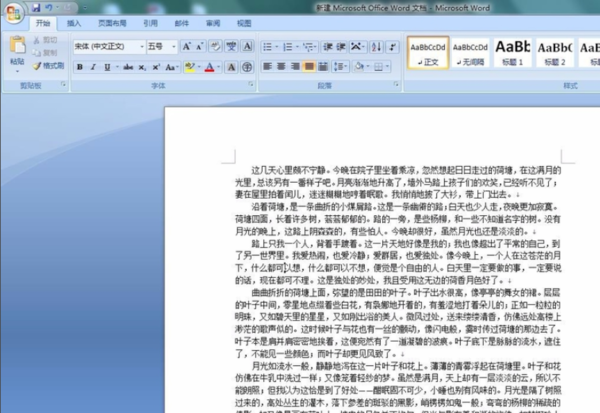This screenshot has height=413, width=600.
Task: Shrink font size with smaller A icon
Action: (x=199, y=47)
